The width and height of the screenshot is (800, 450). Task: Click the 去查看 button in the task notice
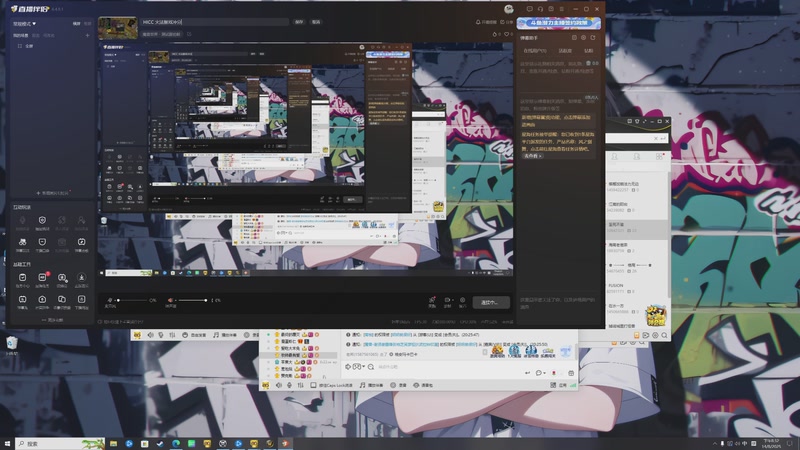click(x=532, y=156)
